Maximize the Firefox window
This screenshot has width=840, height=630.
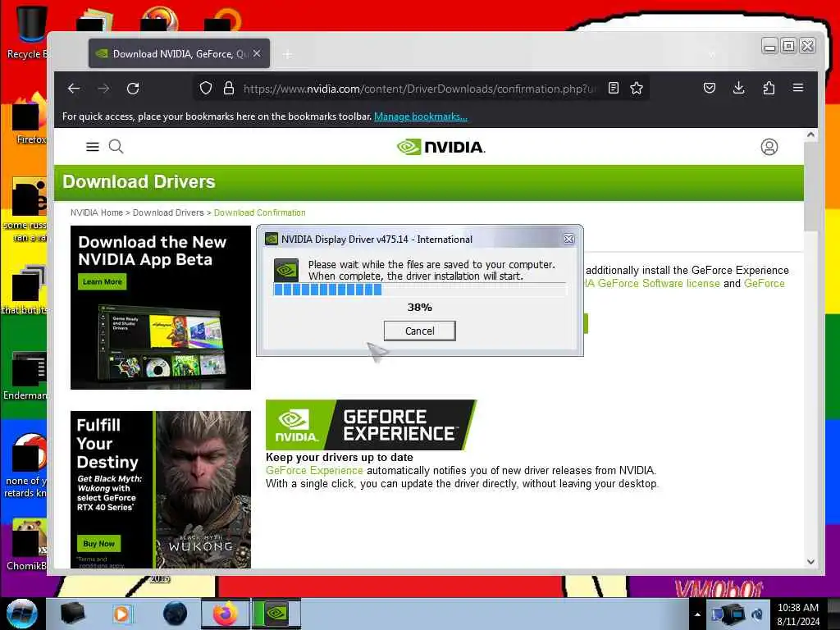(788, 47)
